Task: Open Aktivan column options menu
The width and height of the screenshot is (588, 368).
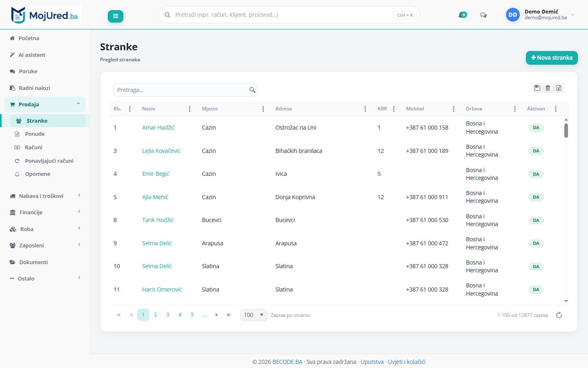Action: click(556, 109)
